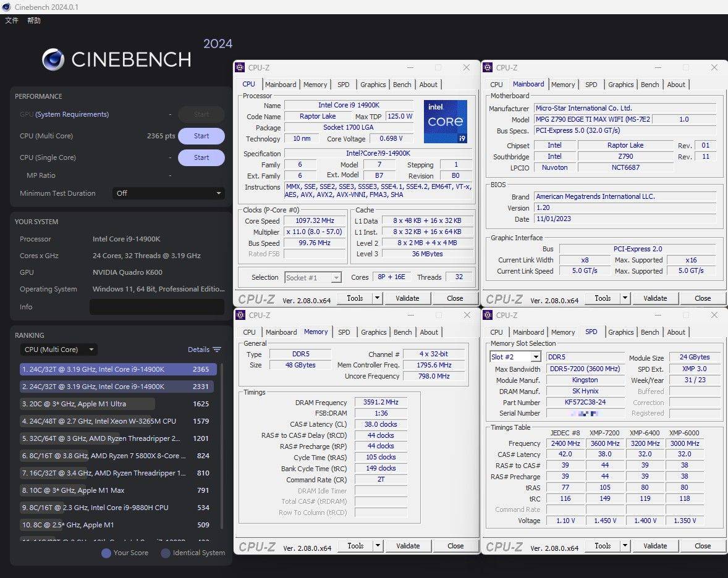Click the LPCIO model value NCT6687
Viewport: 728px width, 578px height.
[625, 167]
